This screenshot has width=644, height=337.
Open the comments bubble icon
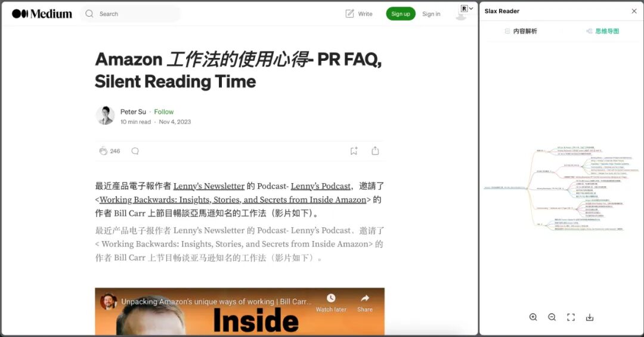coord(135,151)
